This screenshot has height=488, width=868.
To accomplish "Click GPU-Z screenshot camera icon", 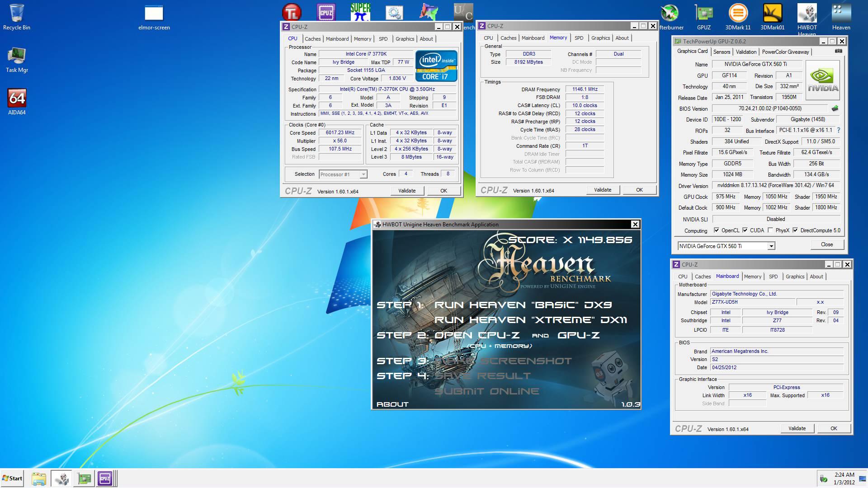I will [x=839, y=51].
